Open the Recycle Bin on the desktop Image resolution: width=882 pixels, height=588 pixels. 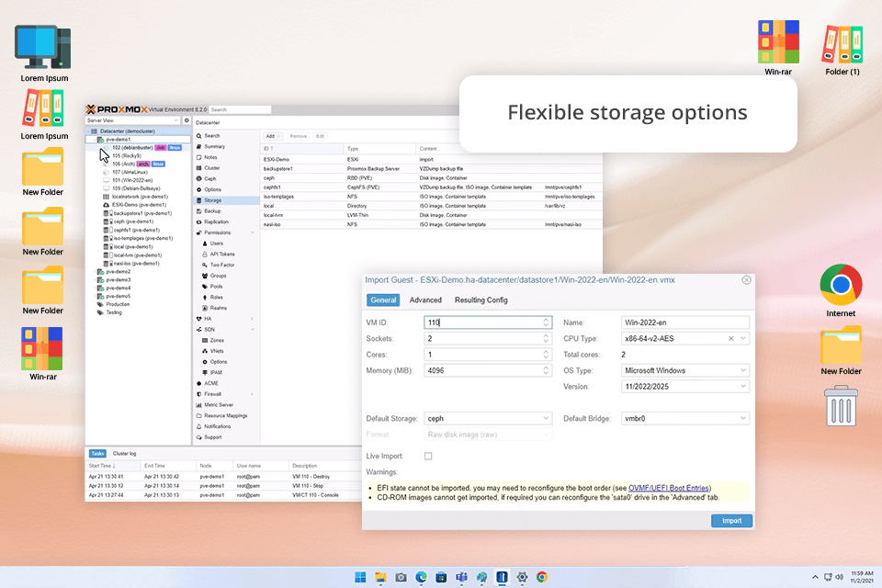coord(841,406)
